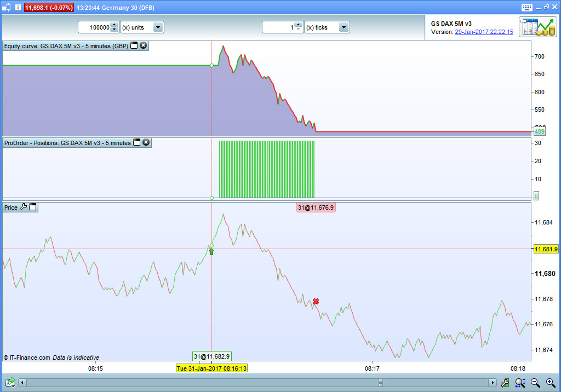Zoom out using the minus magnifier

coord(535,383)
